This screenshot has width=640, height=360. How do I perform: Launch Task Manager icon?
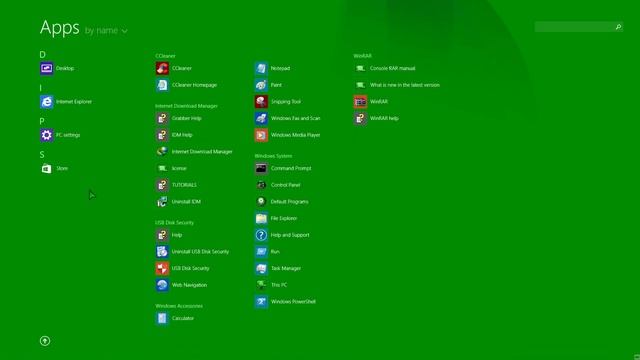(x=261, y=268)
